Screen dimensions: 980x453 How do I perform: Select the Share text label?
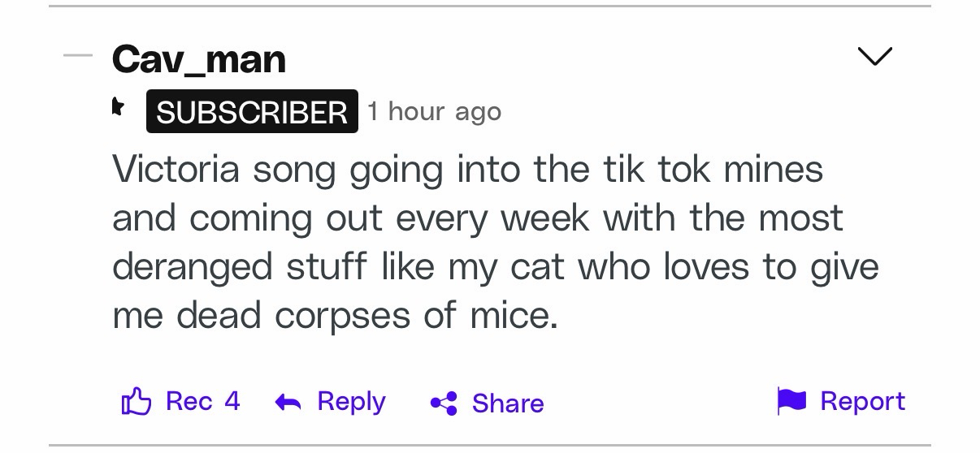pos(508,403)
